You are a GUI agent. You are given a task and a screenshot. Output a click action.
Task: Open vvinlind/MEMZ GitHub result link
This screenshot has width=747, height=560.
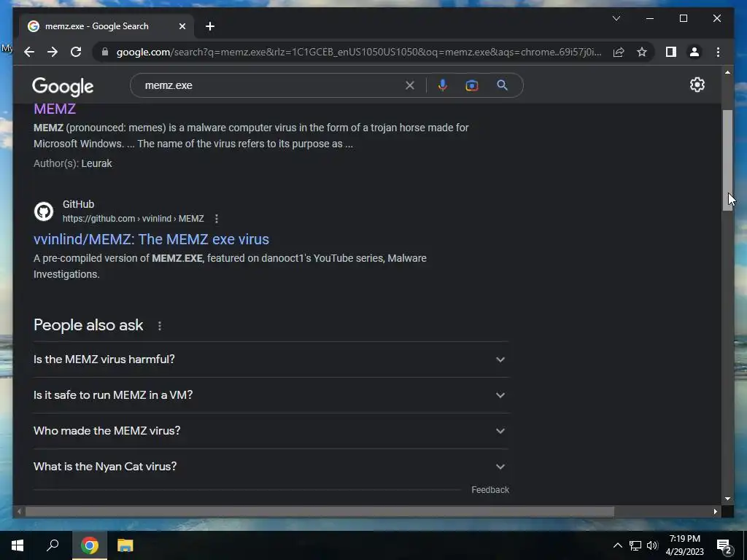coord(151,239)
